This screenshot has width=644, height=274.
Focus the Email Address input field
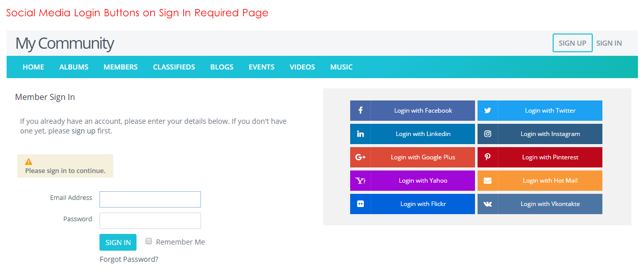(150, 199)
